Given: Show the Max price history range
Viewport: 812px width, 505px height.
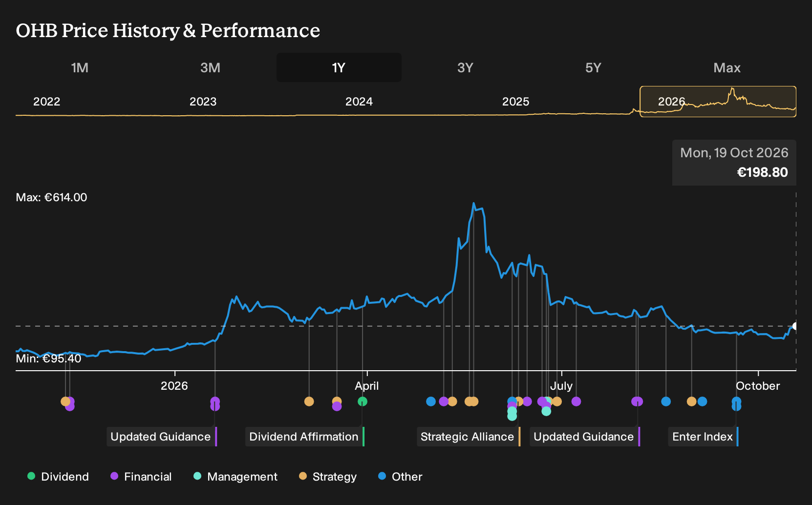Looking at the screenshot, I should point(727,67).
